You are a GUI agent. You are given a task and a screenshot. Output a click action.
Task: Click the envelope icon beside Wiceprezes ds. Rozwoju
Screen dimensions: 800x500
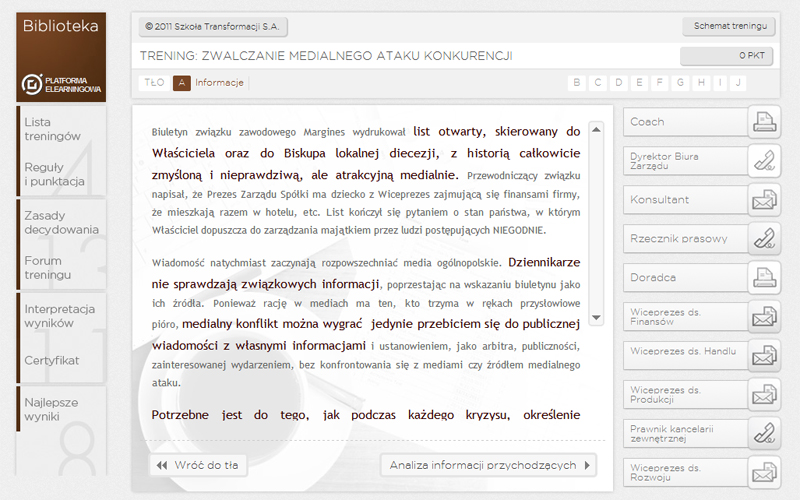pyautogui.click(x=764, y=472)
